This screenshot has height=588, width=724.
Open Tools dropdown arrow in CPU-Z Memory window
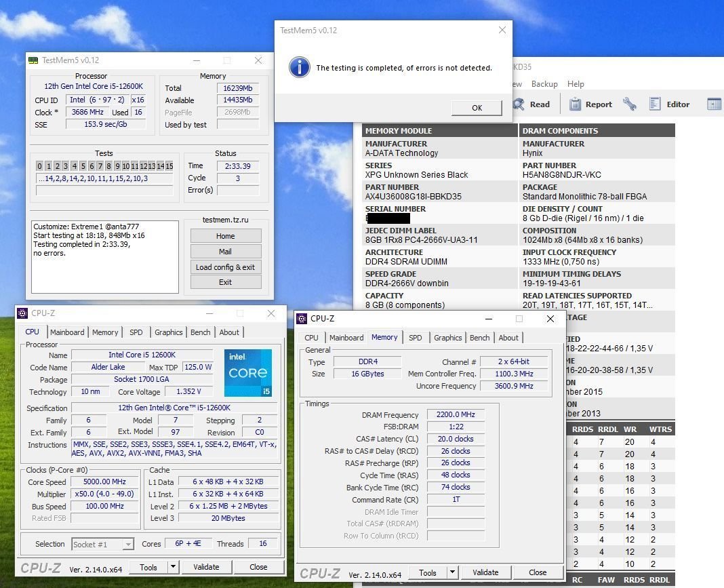click(x=453, y=572)
